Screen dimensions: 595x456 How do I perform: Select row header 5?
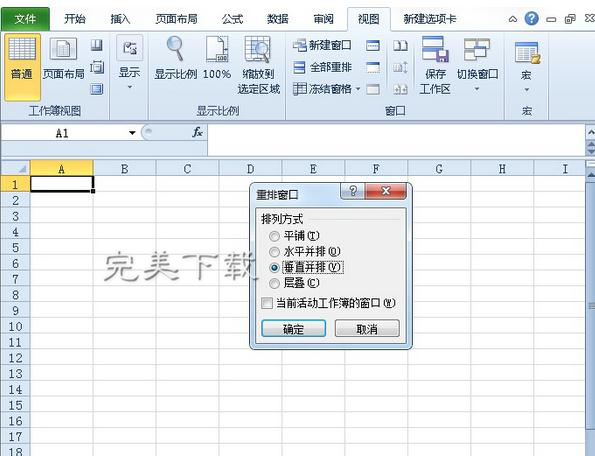tap(15, 247)
